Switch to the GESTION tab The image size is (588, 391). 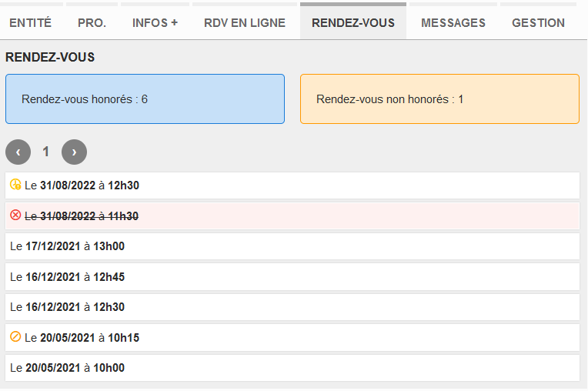[x=538, y=23]
